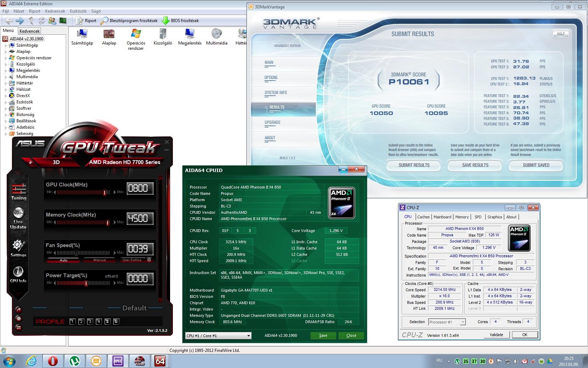Click fan User Define gear icon
The width and height of the screenshot is (588, 368).
pyautogui.click(x=149, y=260)
